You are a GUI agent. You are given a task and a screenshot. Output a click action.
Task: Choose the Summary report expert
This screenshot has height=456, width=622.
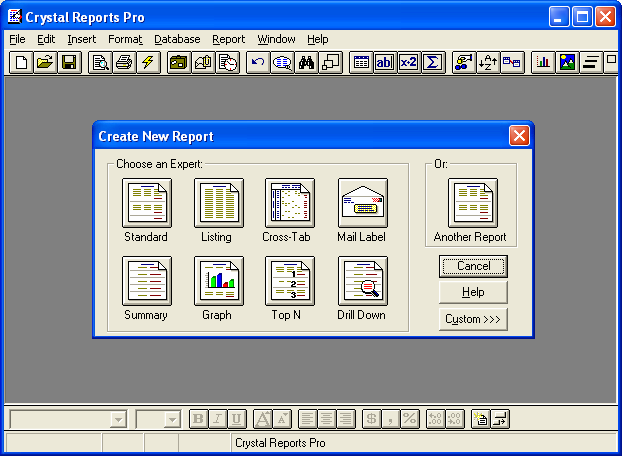147,281
